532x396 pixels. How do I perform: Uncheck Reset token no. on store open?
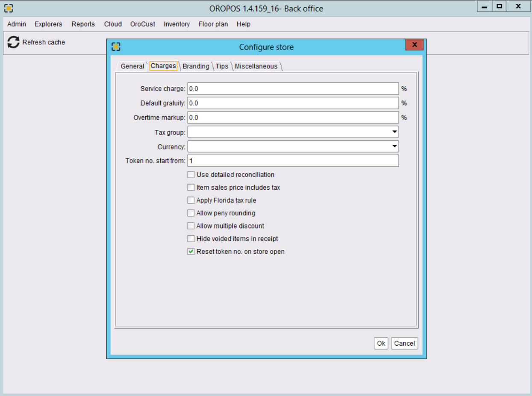point(191,252)
